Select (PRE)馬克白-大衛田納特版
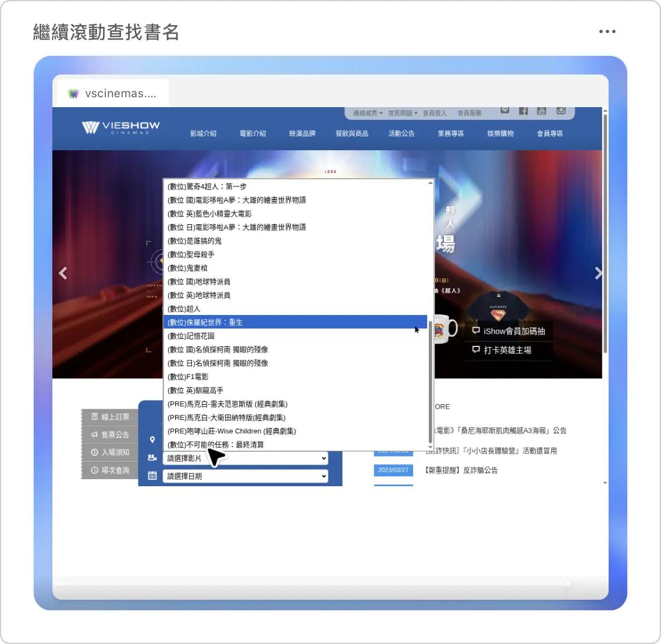The width and height of the screenshot is (661, 644). 295,417
